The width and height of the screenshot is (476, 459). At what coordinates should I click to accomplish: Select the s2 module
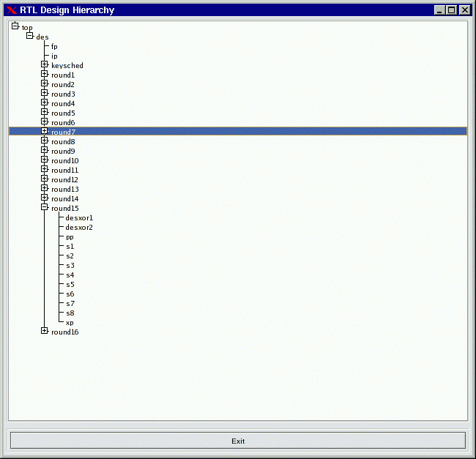(x=70, y=255)
